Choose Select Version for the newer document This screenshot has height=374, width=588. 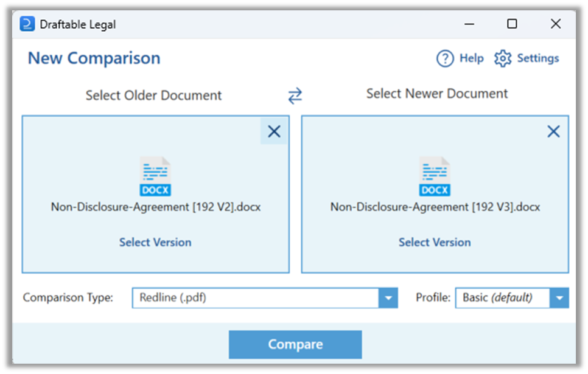pos(435,243)
